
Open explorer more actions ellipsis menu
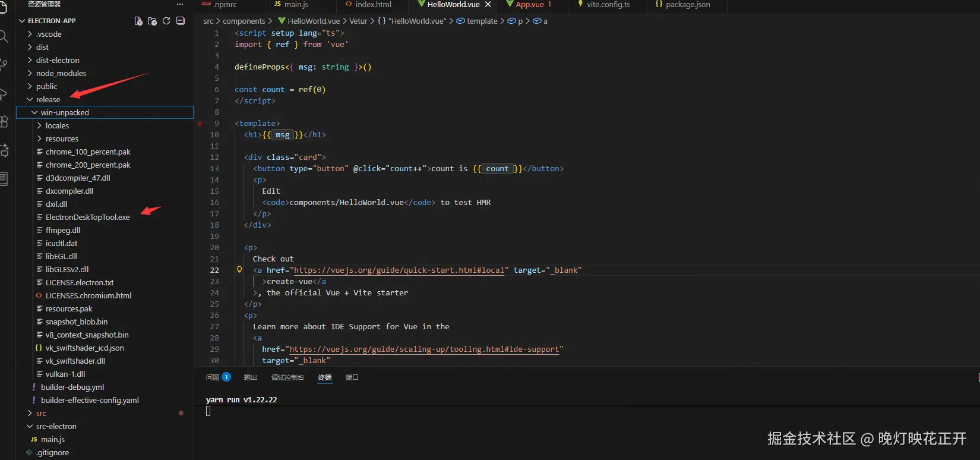pyautogui.click(x=180, y=4)
